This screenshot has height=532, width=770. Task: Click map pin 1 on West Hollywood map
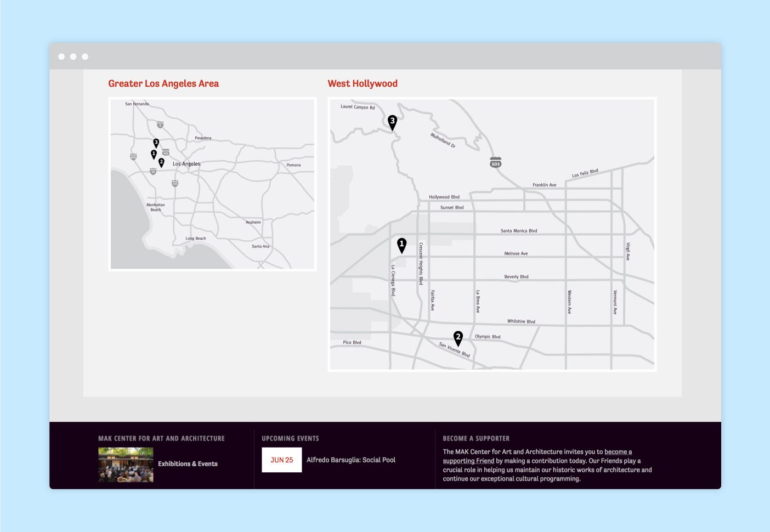coord(402,245)
